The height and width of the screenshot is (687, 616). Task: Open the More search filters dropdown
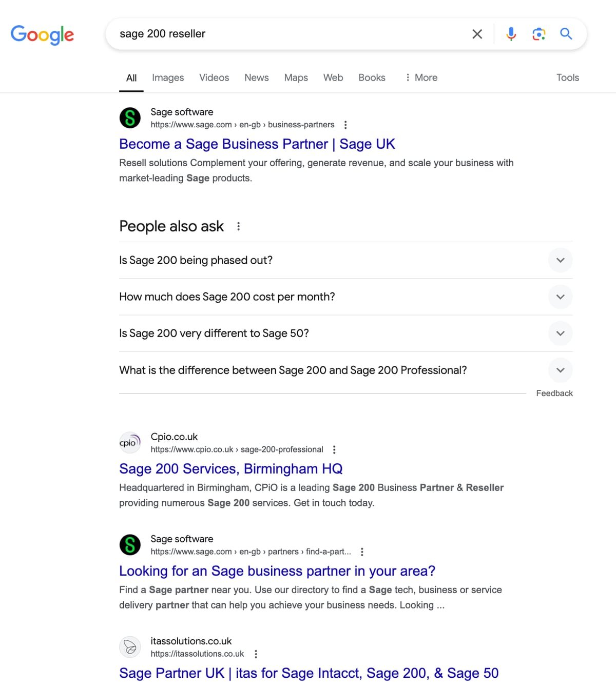421,77
